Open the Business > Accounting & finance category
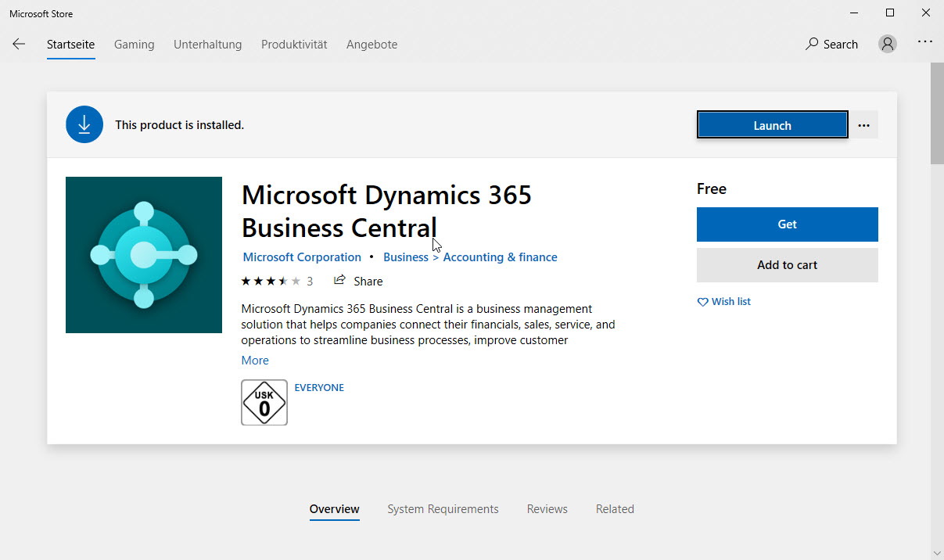Image resolution: width=944 pixels, height=560 pixels. pos(470,257)
